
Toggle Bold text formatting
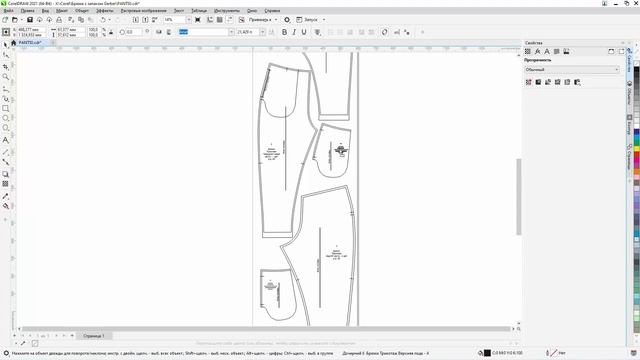(284, 32)
